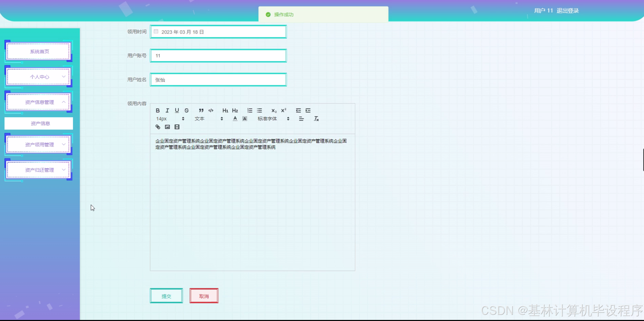The height and width of the screenshot is (321, 644).
Task: Toggle bold formatting in editor
Action: (158, 110)
